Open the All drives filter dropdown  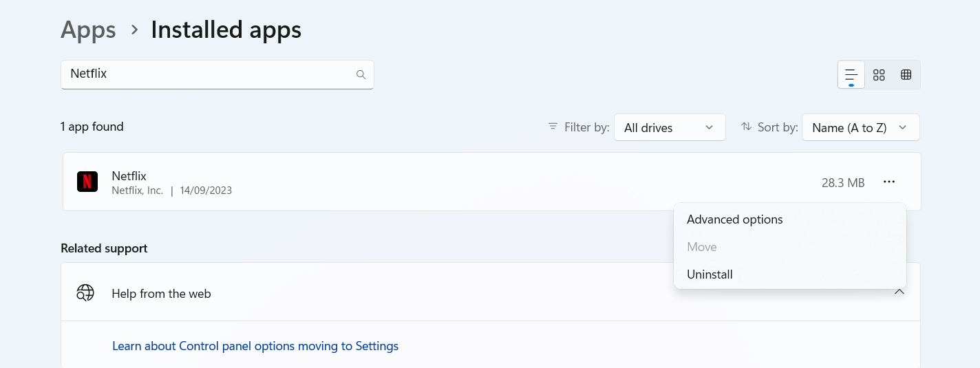pyautogui.click(x=670, y=127)
